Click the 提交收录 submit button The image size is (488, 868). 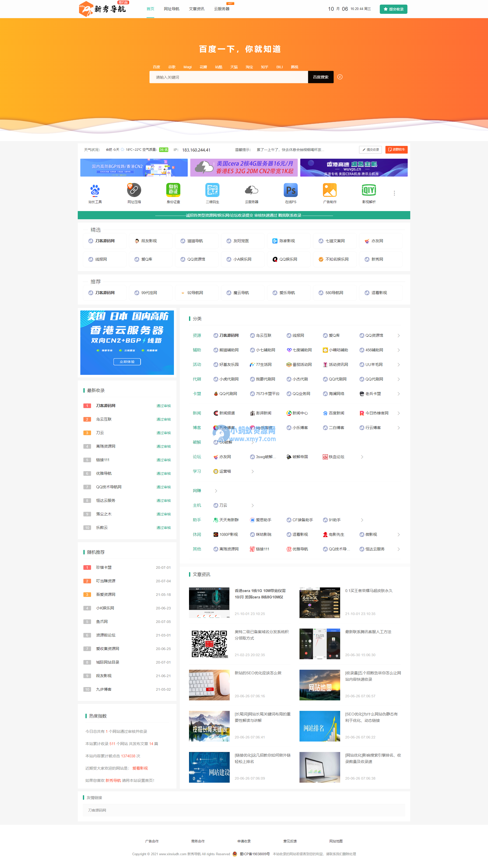(394, 9)
